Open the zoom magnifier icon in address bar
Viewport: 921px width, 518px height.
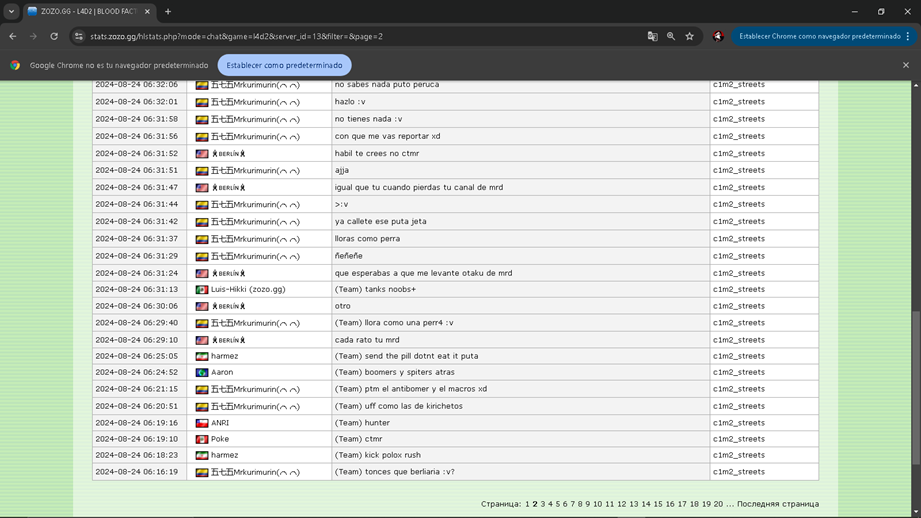[x=671, y=36]
